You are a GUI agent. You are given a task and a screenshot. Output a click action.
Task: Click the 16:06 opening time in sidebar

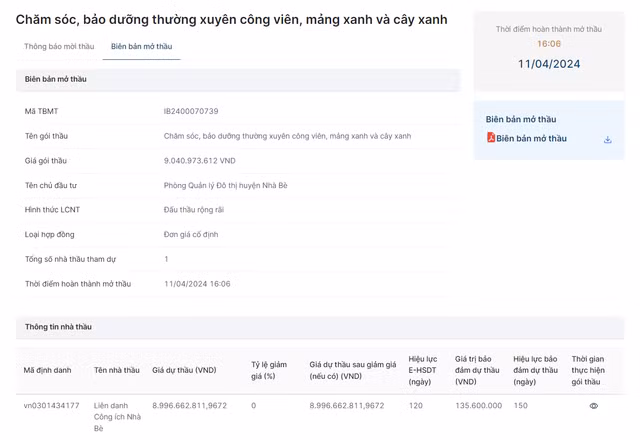pos(549,44)
